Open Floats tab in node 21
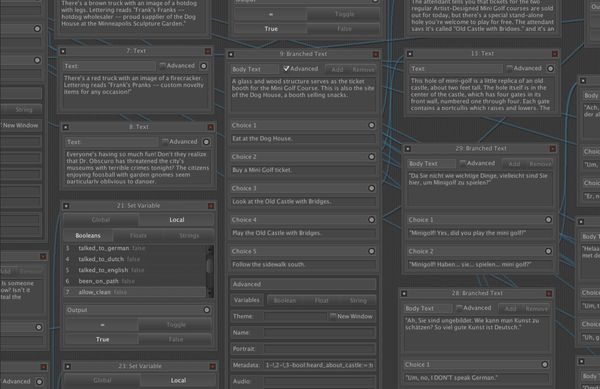Viewport: 600px width, 389px height. click(139, 236)
